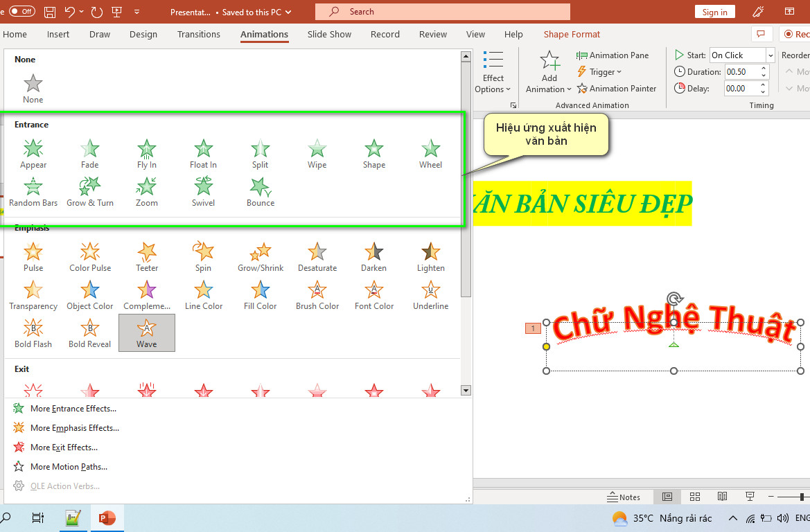The image size is (810, 532).
Task: Click the zoom slider handle
Action: pos(802,497)
